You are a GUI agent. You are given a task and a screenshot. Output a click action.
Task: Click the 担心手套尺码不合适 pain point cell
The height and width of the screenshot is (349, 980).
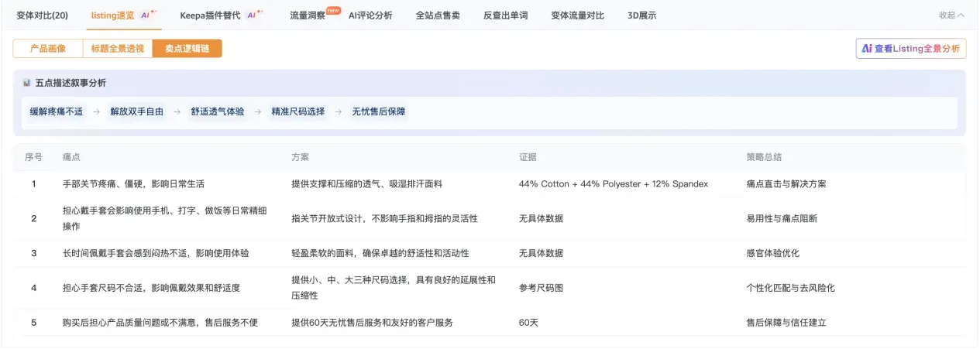coord(151,288)
